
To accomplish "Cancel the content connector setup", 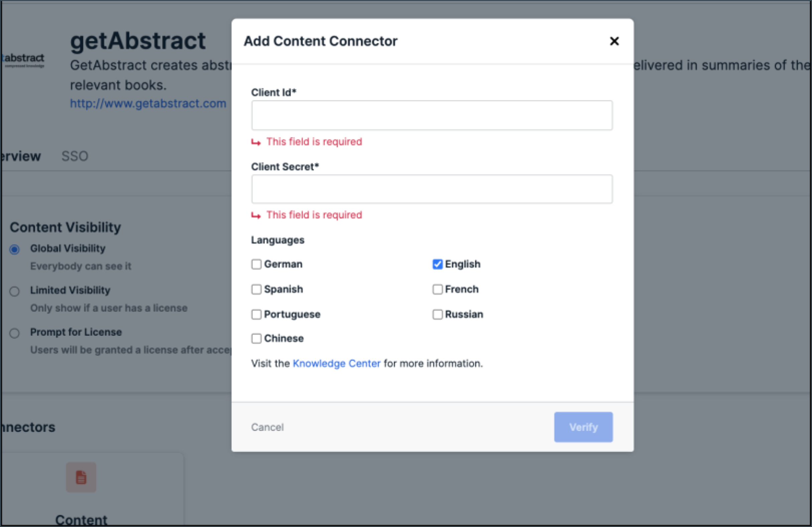I will (267, 427).
